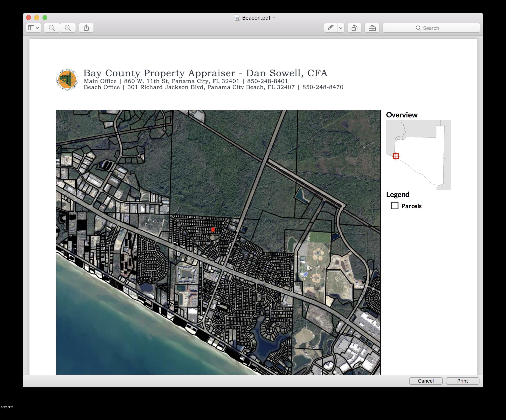Open the Share icon in toolbar

pos(86,28)
